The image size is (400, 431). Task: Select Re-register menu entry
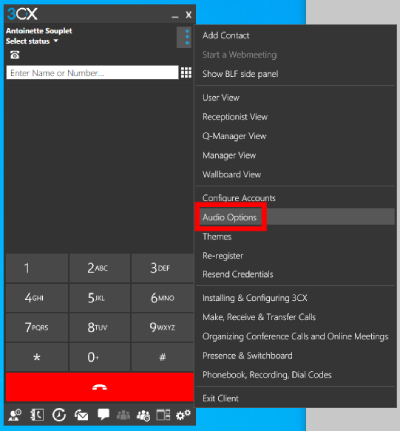pos(295,256)
